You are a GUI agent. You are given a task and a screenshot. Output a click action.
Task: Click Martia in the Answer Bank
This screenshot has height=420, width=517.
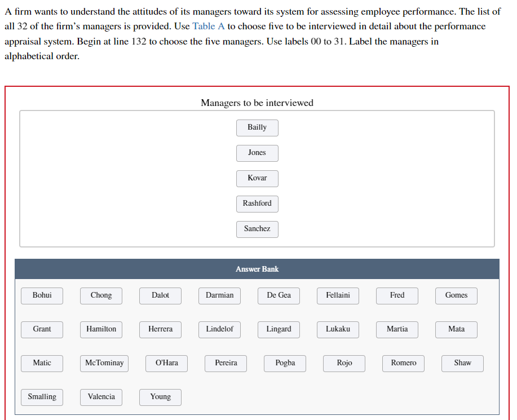tap(397, 330)
